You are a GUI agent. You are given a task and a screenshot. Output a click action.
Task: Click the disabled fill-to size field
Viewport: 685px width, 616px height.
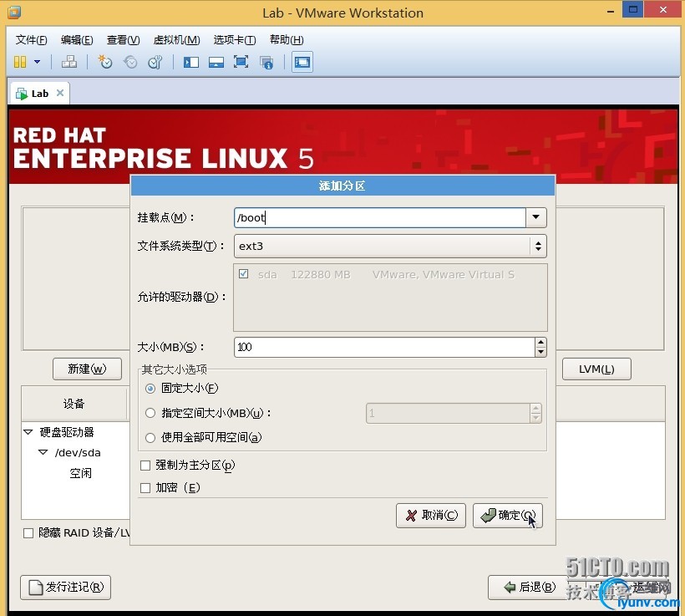[x=449, y=413]
